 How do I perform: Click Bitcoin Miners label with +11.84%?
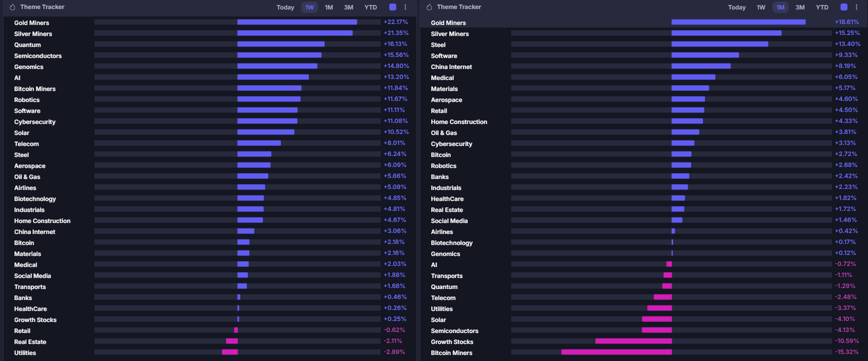35,89
